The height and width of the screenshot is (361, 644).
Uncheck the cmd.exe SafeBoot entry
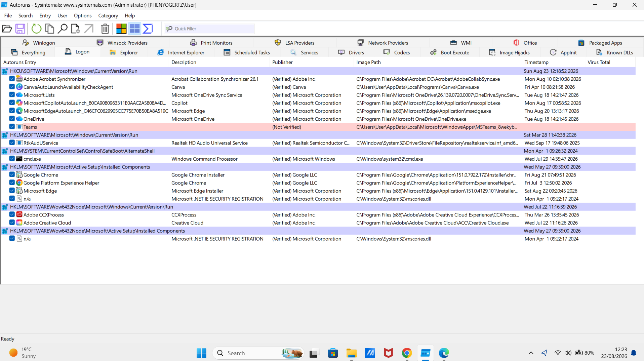[12, 159]
